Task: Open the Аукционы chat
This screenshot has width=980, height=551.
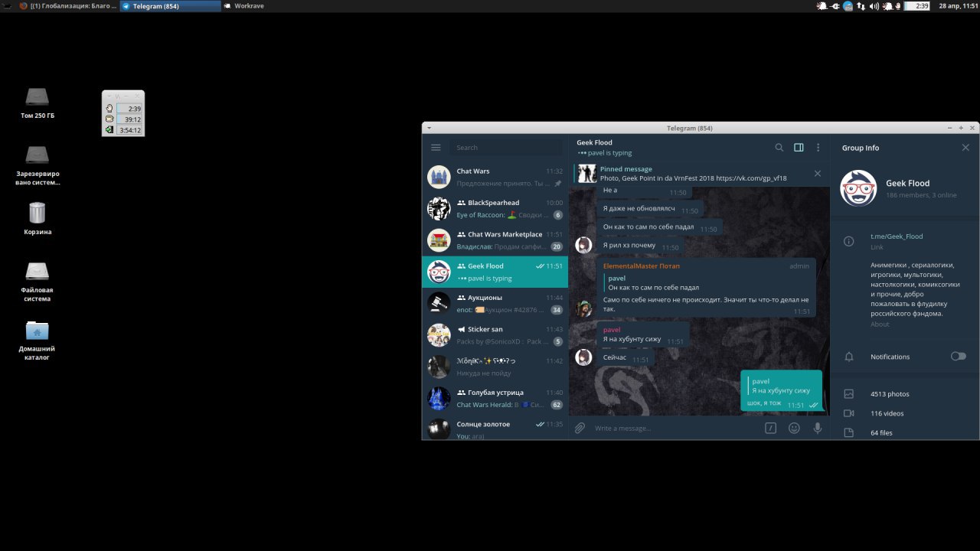Action: tap(495, 303)
